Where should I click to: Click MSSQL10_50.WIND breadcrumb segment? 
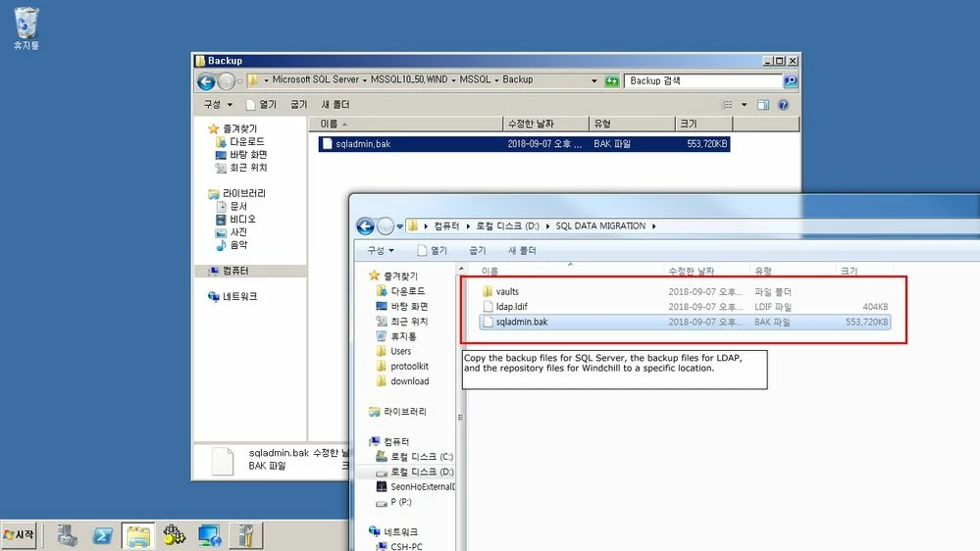pyautogui.click(x=409, y=79)
